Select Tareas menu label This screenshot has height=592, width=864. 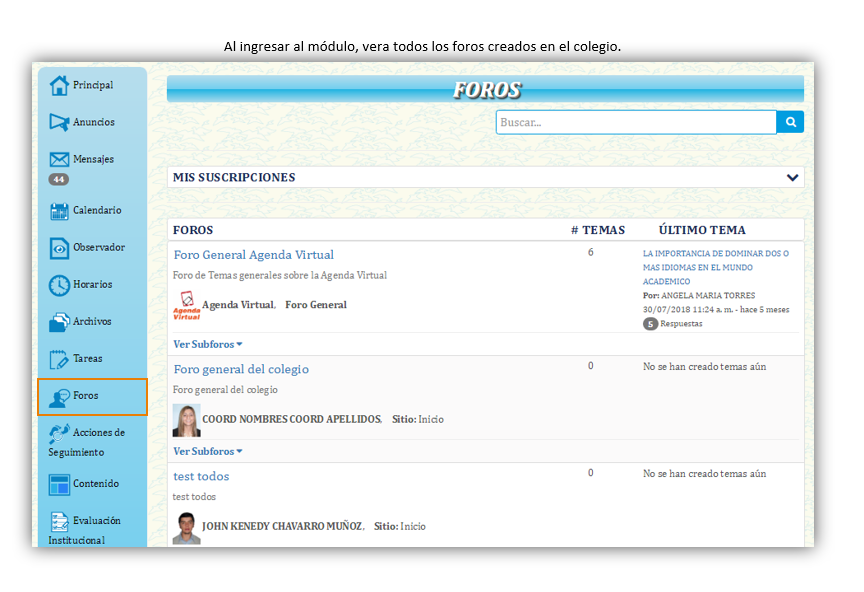(x=88, y=358)
